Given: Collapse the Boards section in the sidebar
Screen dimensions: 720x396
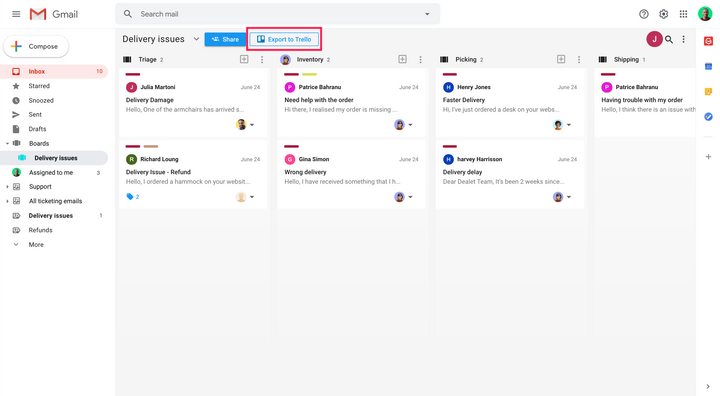Looking at the screenshot, I should (x=7, y=143).
